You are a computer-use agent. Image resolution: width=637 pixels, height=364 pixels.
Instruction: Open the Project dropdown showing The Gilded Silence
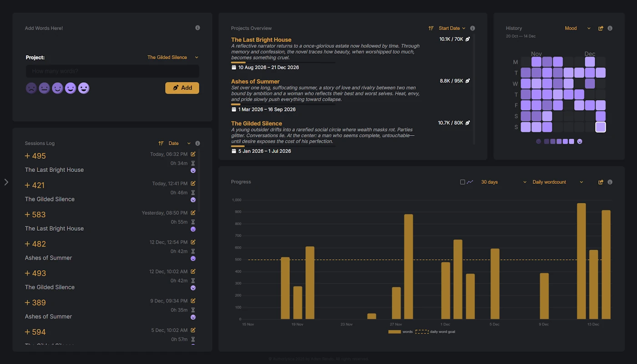tap(172, 57)
